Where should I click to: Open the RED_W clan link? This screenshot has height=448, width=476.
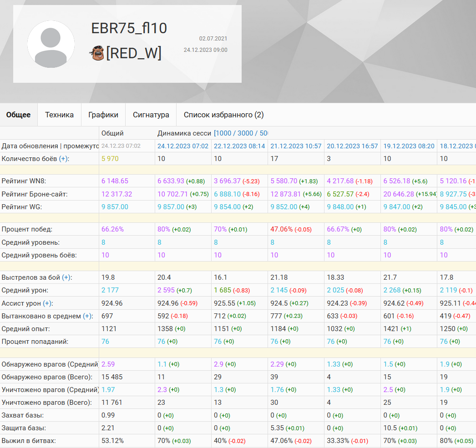(x=134, y=53)
